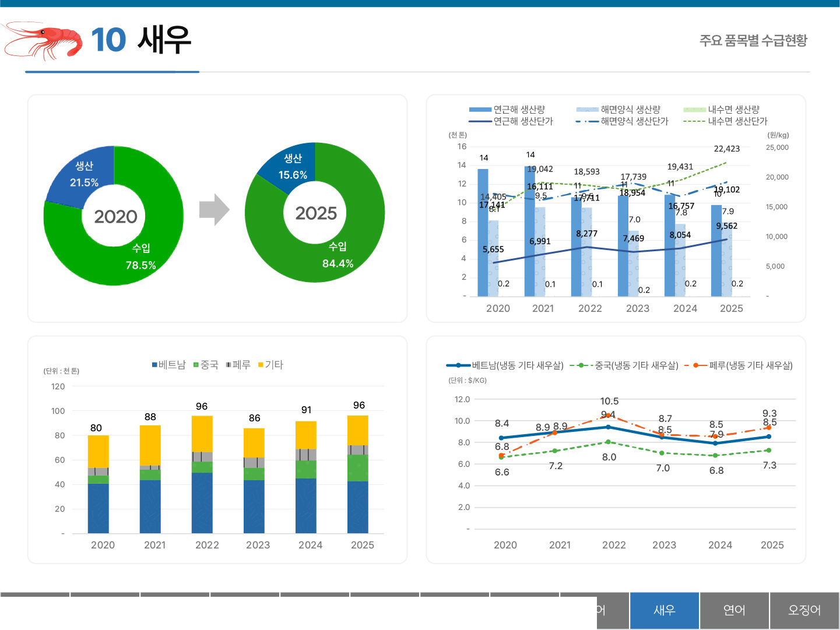Select 베트남(냉동 기타 새우살) legend entry
This screenshot has width=840, height=630.
[x=505, y=365]
